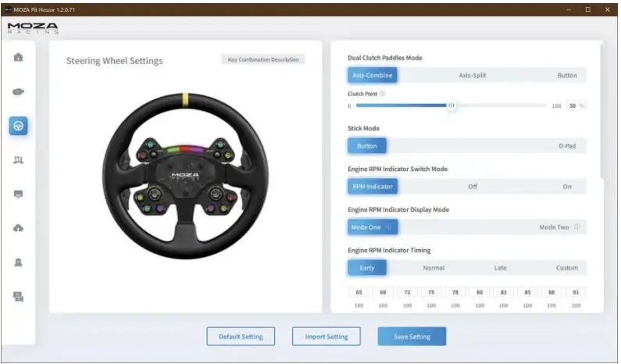This screenshot has width=621, height=364.
Task: Choose Mode Two display mode
Action: pos(554,227)
